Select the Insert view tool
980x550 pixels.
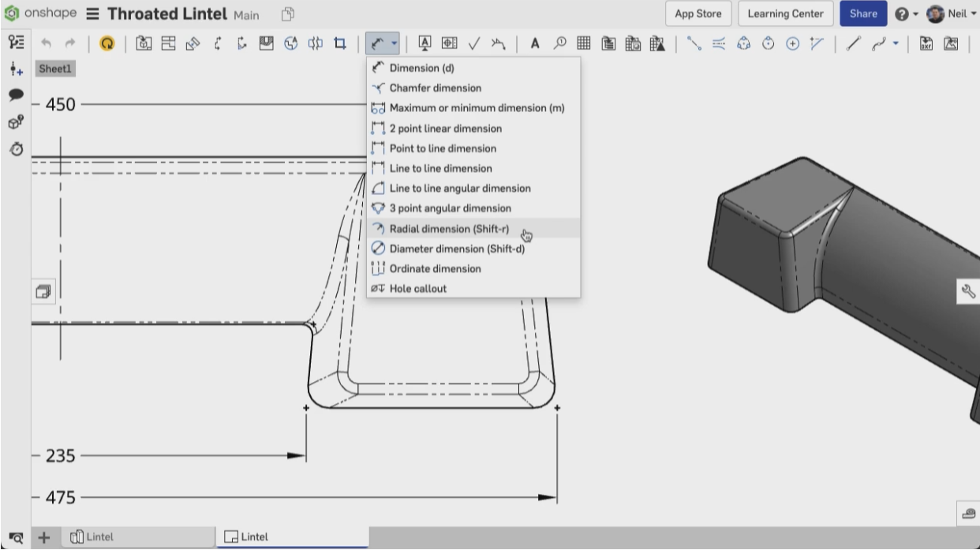pyautogui.click(x=144, y=43)
